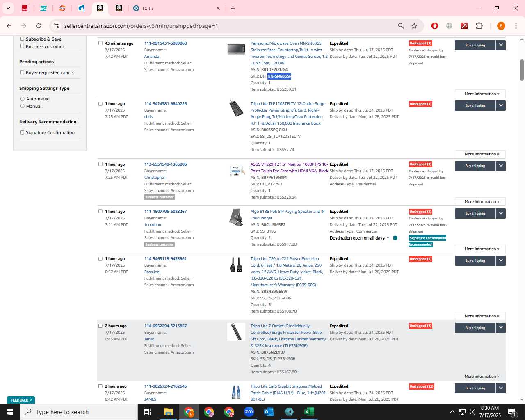Open Buy shipping dropdown arrow for Panasonic order

tap(501, 45)
